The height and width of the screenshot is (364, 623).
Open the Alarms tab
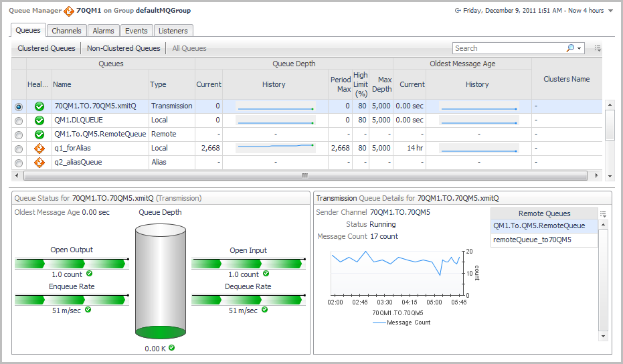pyautogui.click(x=103, y=31)
